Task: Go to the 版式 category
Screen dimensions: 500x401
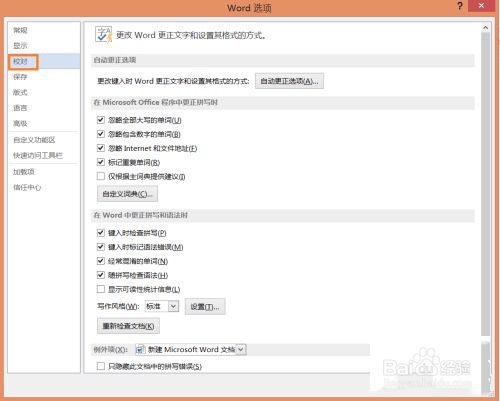Action: tap(20, 92)
